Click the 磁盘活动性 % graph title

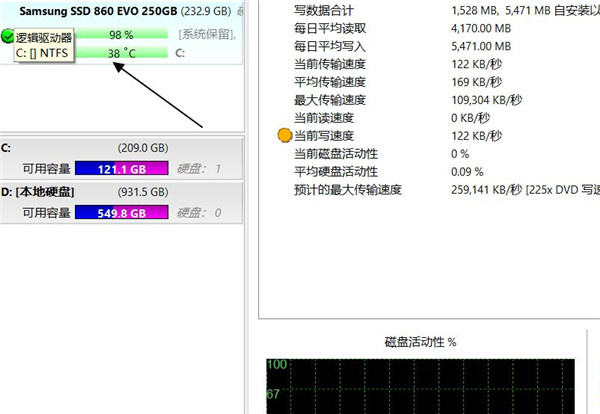pos(420,342)
